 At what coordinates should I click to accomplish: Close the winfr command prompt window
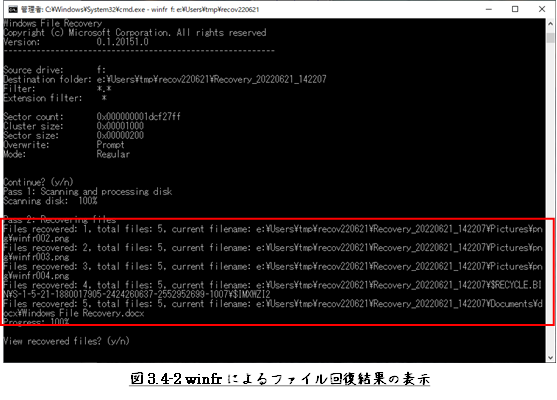pyautogui.click(x=542, y=9)
